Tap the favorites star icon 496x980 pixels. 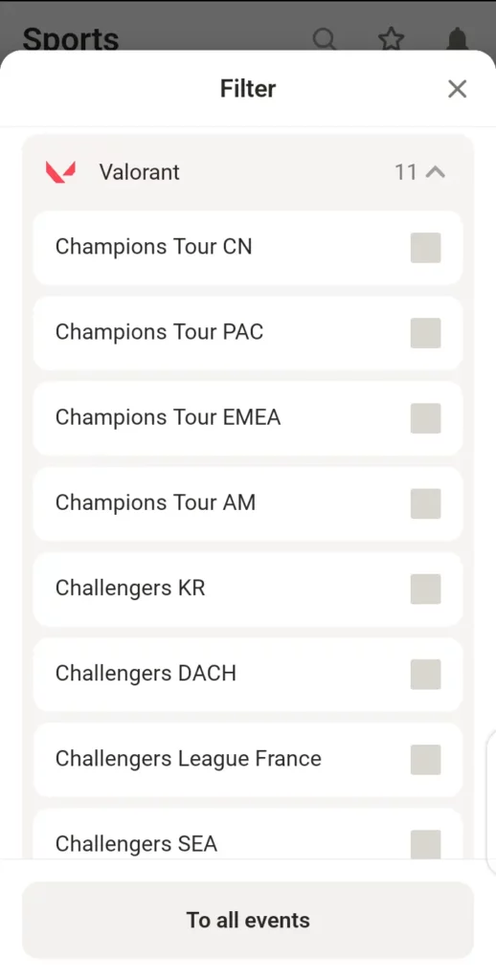click(392, 38)
